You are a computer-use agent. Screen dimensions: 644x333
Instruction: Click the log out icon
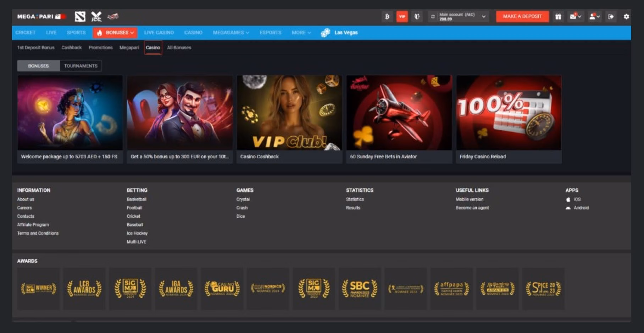(611, 16)
